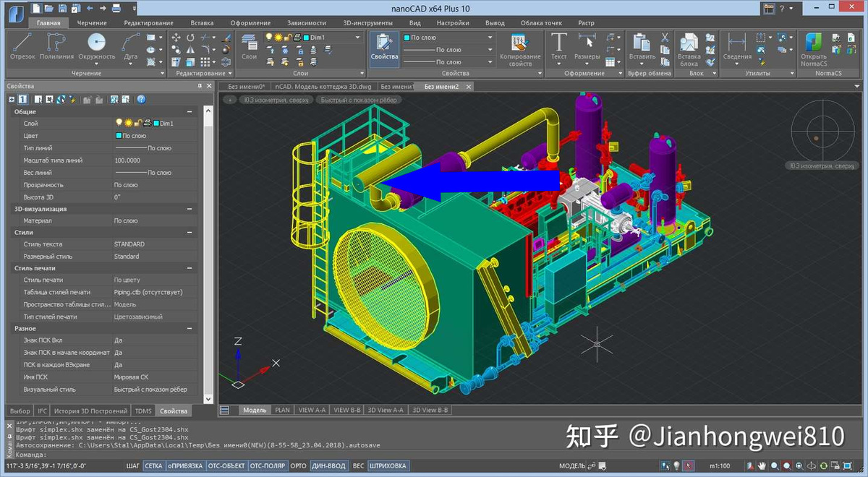
Task: Toggle ВЕС lineweight display
Action: [358, 466]
